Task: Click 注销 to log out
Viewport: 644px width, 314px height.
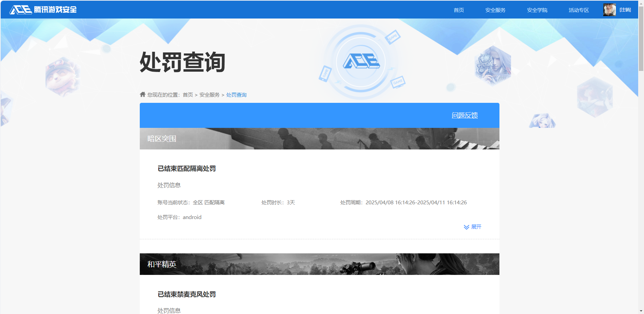Action: point(625,10)
